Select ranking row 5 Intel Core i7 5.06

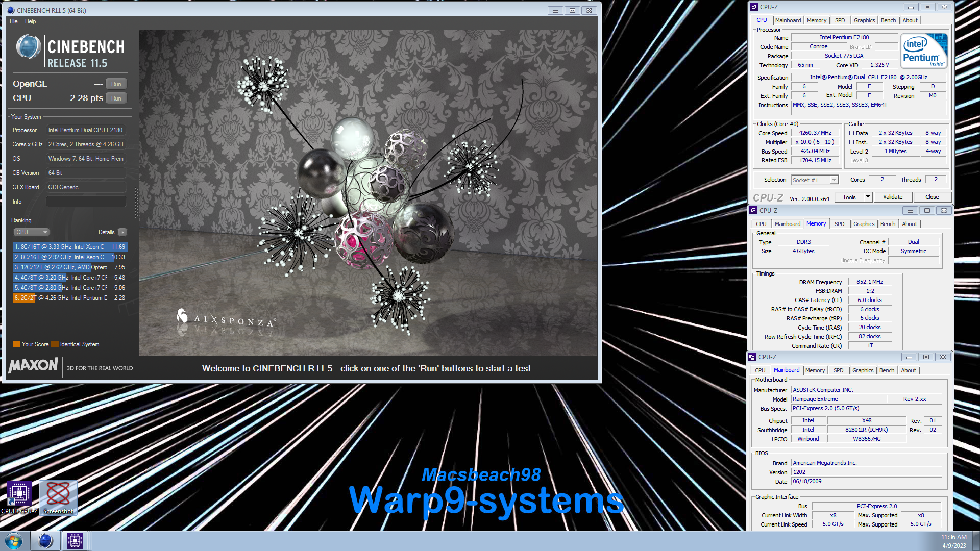pyautogui.click(x=69, y=288)
